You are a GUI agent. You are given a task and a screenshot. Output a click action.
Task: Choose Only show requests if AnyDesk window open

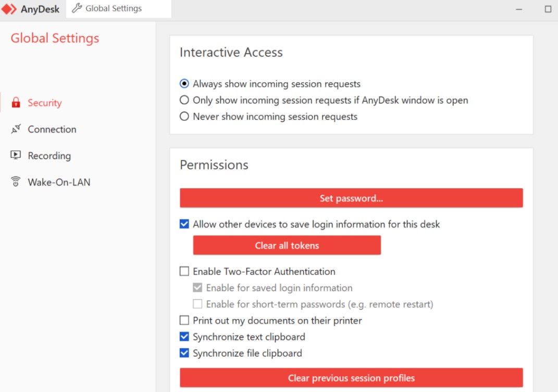184,100
